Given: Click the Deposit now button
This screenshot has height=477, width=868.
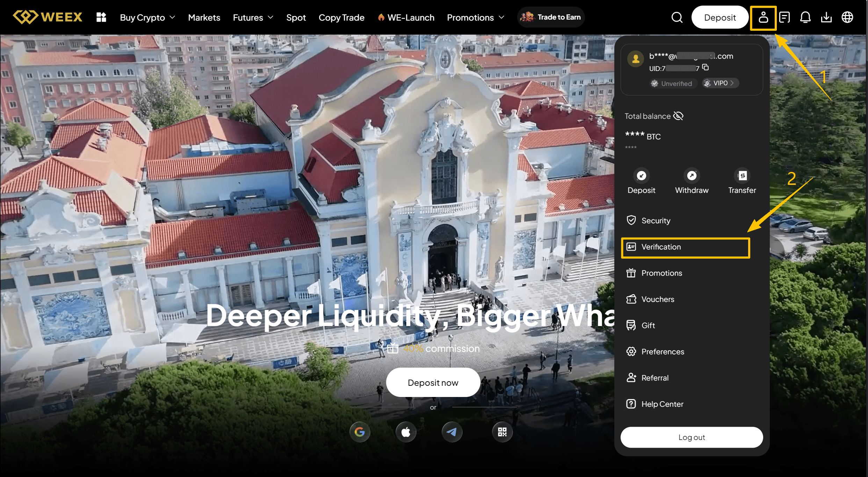Looking at the screenshot, I should point(433,383).
